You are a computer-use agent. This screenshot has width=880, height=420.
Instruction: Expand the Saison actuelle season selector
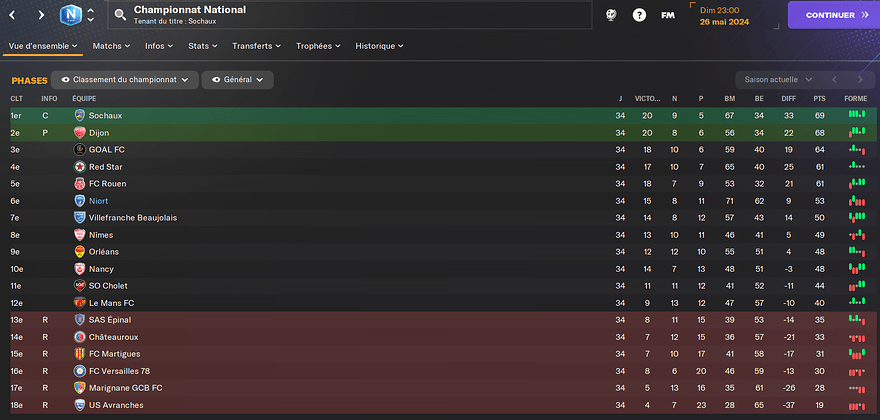775,79
